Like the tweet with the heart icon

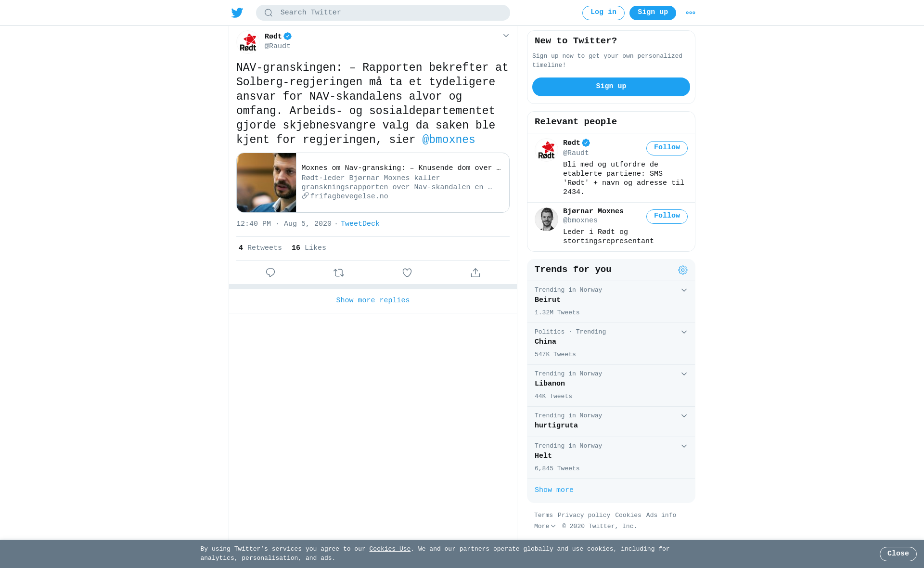407,273
